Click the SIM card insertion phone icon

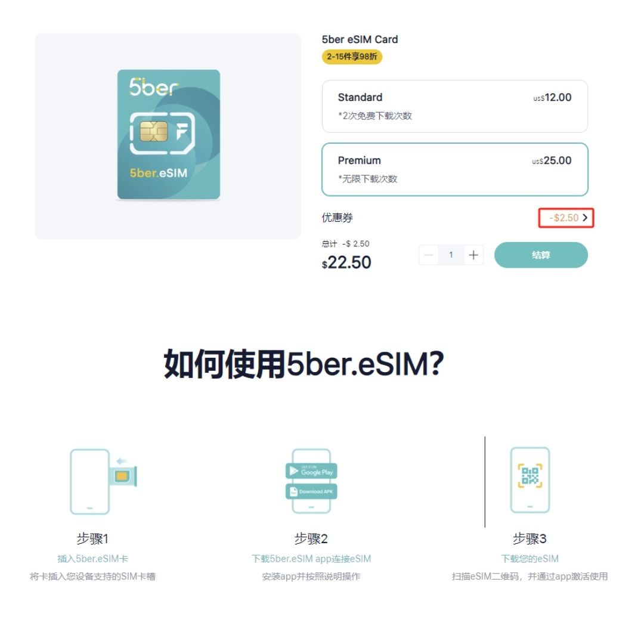103,481
